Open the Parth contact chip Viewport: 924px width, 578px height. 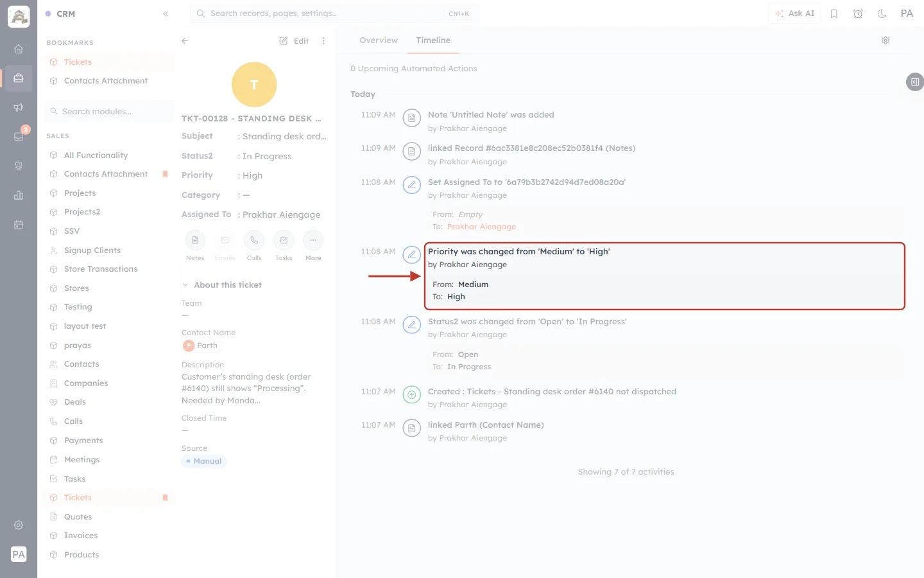(x=201, y=346)
